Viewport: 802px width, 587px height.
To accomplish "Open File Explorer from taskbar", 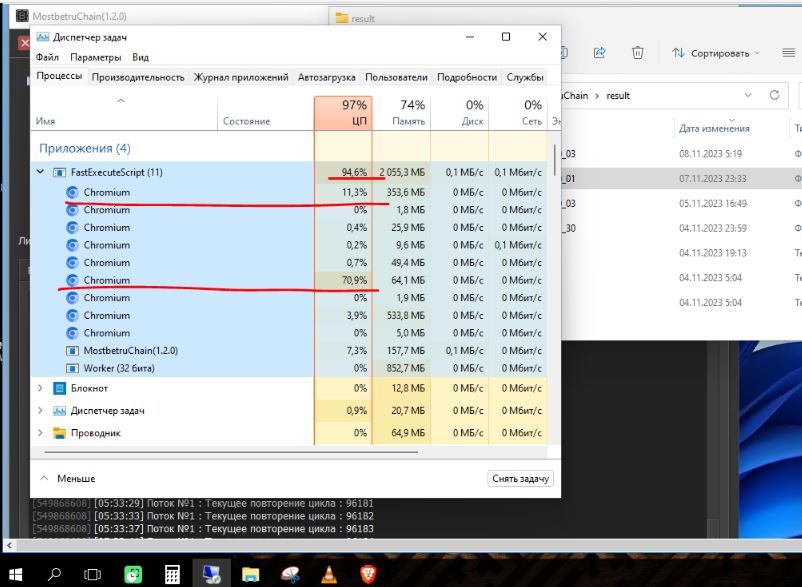I will (x=251, y=574).
